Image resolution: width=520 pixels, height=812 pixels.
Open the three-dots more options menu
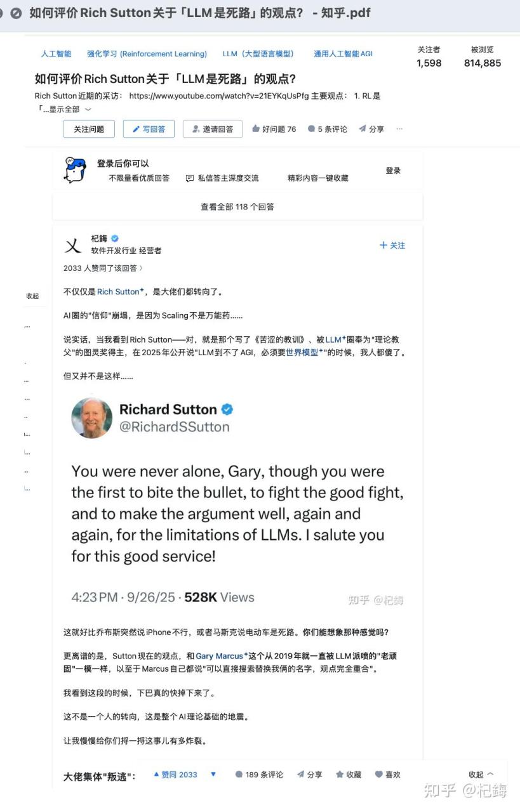[x=399, y=129]
